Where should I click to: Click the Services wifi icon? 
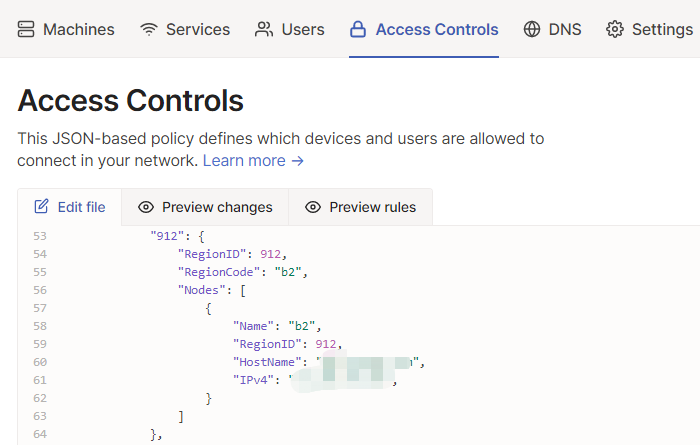[x=149, y=29]
